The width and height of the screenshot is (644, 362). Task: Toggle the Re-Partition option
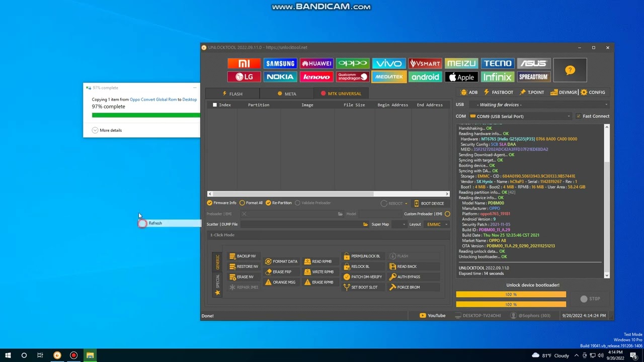279,203
